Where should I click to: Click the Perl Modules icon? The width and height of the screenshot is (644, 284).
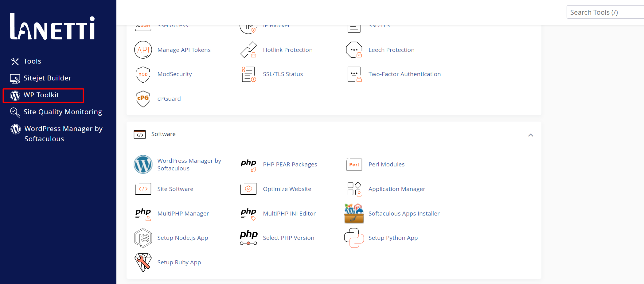[354, 165]
